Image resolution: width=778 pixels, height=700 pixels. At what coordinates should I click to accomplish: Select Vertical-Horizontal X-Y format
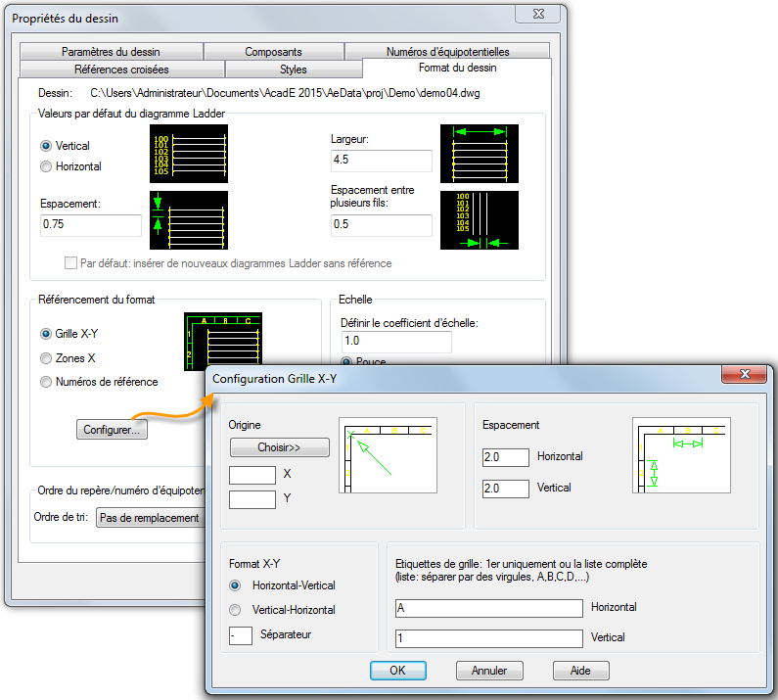click(x=235, y=610)
